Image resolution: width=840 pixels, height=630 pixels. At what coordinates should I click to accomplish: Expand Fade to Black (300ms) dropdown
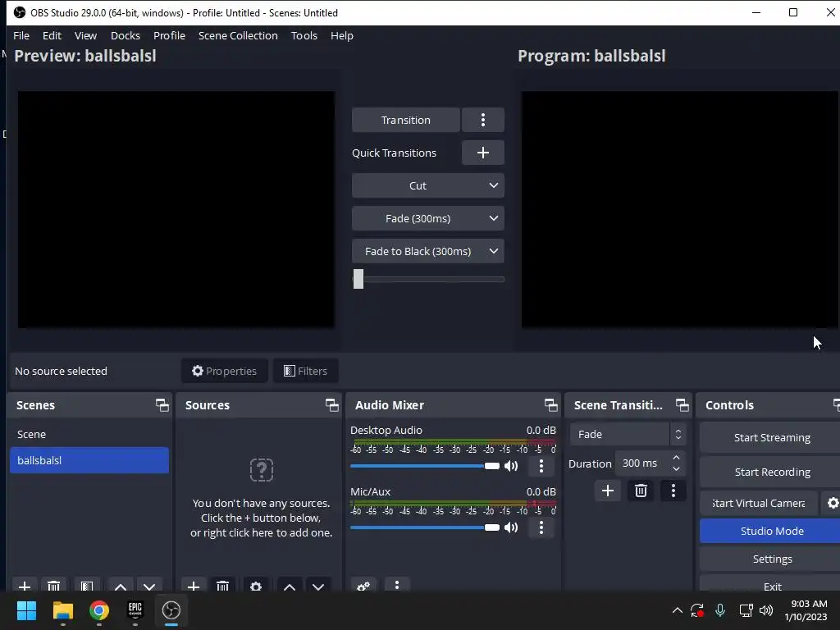[x=493, y=251]
